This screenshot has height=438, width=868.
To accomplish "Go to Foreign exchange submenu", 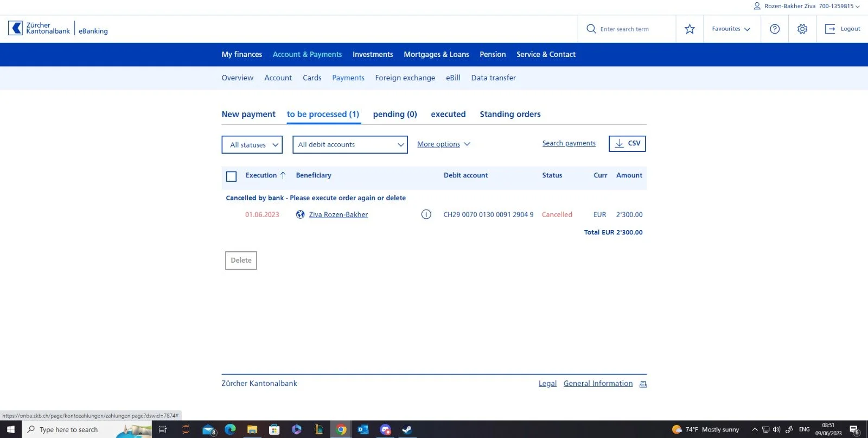I will 405,78.
